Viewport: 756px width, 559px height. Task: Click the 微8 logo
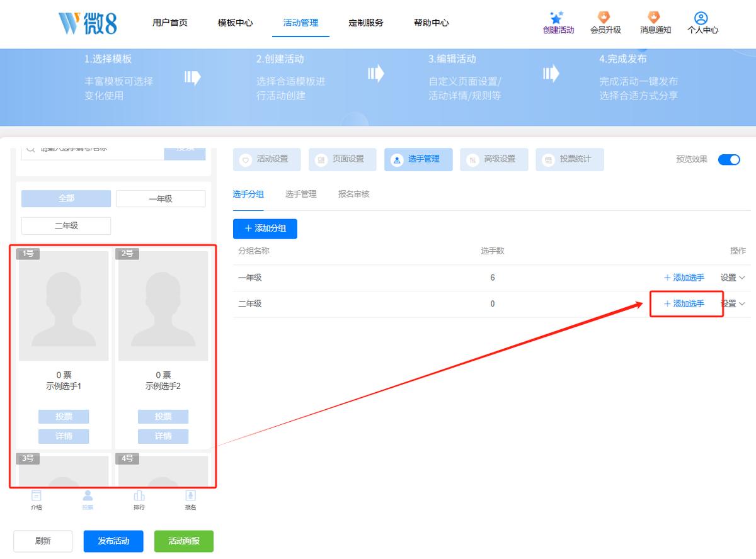click(x=87, y=23)
